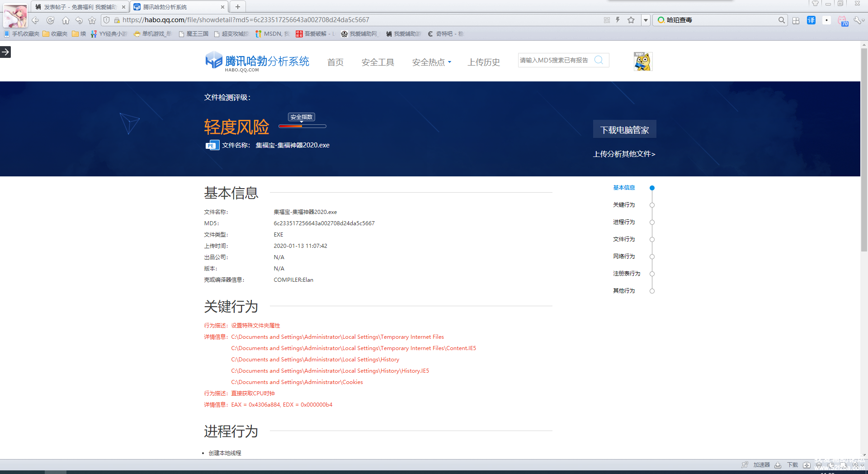The image size is (868, 474).
Task: Click the skin t-shirt icon in title bar
Action: point(815,3)
